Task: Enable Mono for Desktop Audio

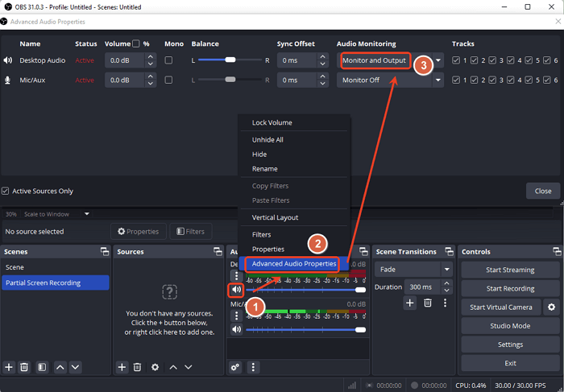Action: [x=168, y=60]
